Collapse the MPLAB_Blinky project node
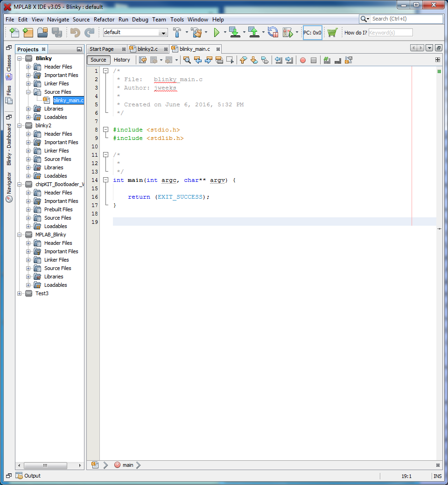Image resolution: width=448 pixels, height=485 pixels. 20,235
